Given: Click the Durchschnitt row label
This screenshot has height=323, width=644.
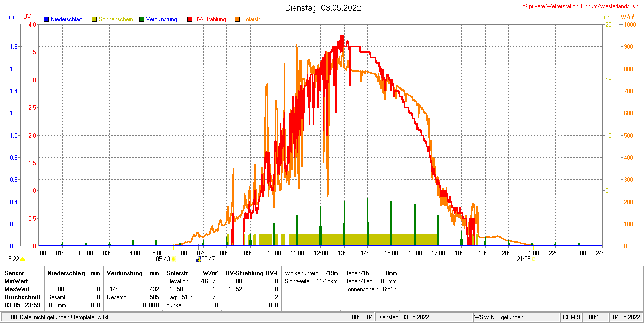Looking at the screenshot, I should click(22, 297).
